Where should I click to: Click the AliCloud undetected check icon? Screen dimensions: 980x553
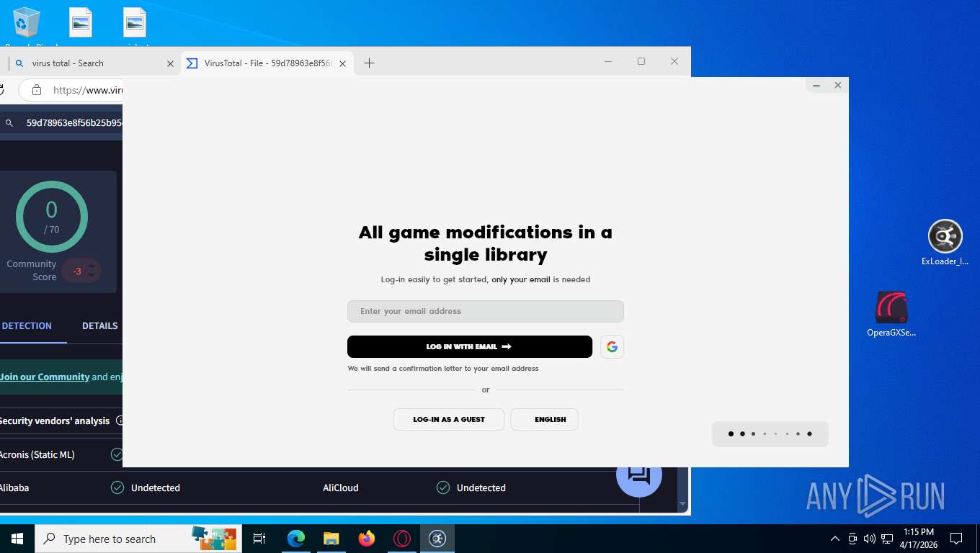(443, 487)
